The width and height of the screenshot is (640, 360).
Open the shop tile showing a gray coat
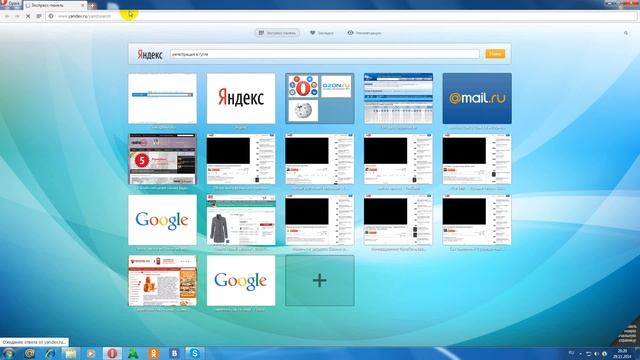click(x=241, y=220)
